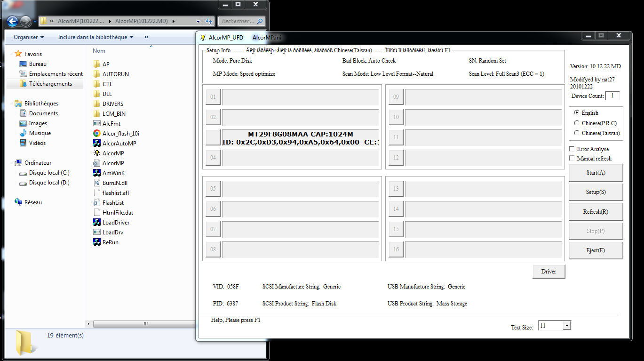Select the Chinese(P.R.C) radio button
Viewport: 644px width, 361px height.
coord(577,123)
